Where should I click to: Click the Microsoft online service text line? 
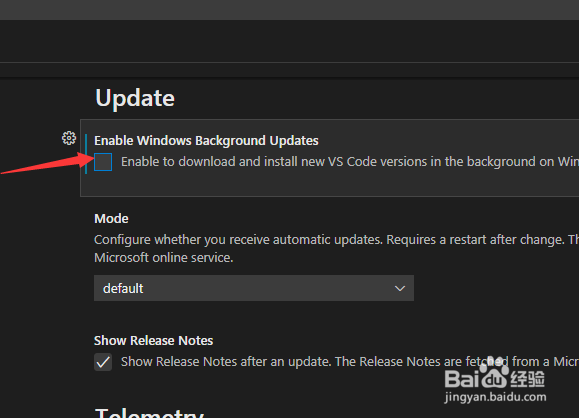pyautogui.click(x=164, y=258)
